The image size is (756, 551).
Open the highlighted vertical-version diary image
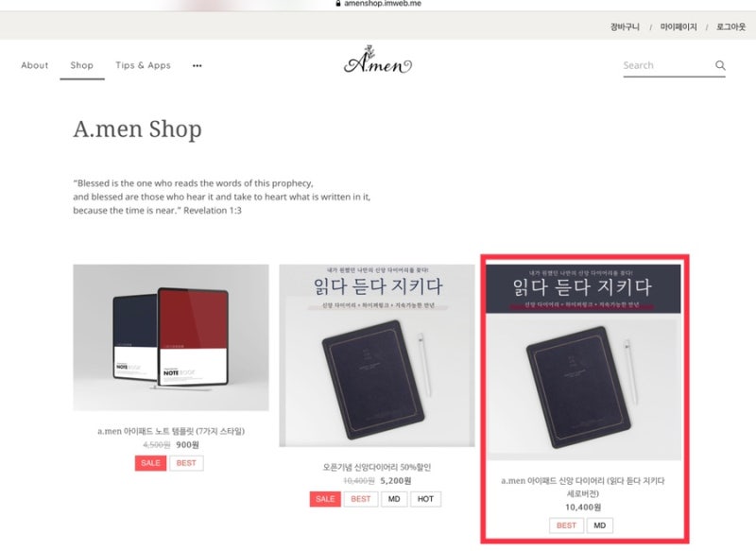583,362
